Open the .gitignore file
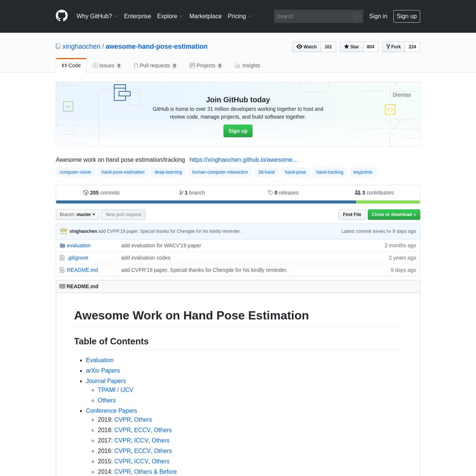476x476 pixels. [78, 258]
